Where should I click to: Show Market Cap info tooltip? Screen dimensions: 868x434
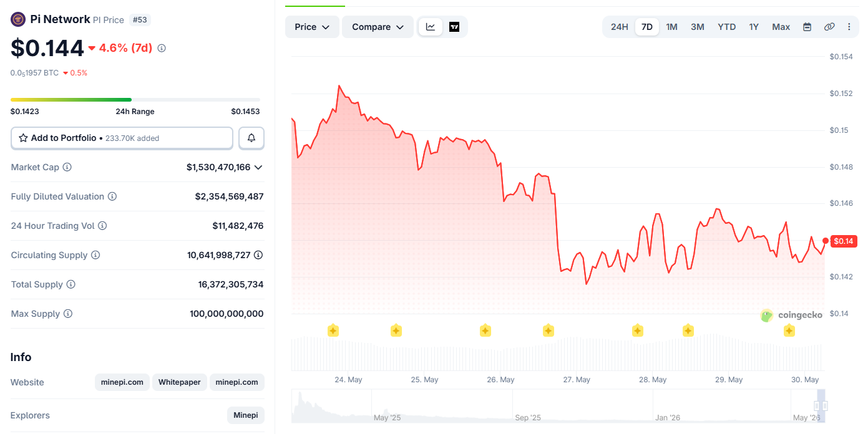[67, 167]
